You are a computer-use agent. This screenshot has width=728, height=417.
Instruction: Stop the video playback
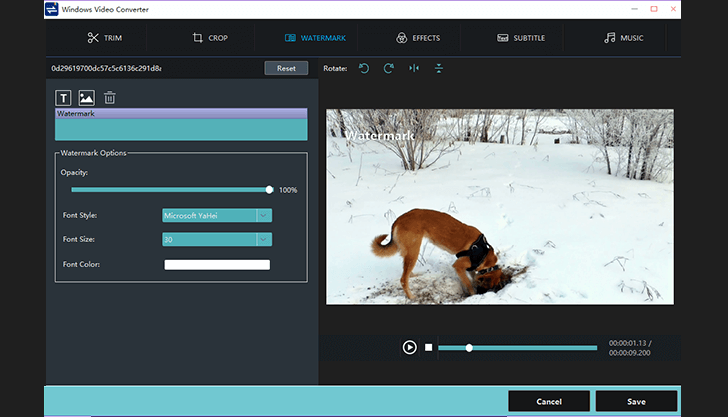429,347
